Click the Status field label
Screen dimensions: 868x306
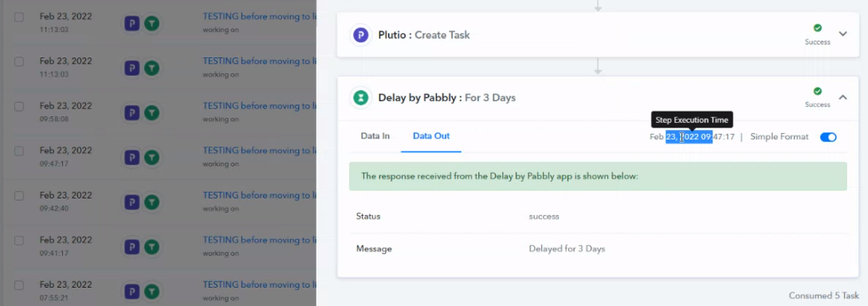click(368, 217)
